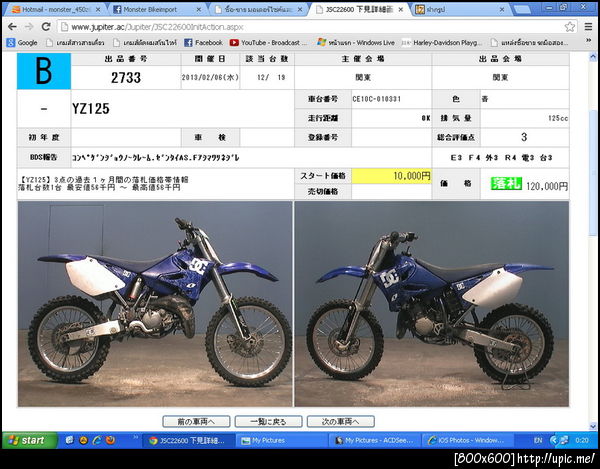Select chassis number CE10C-010331

[377, 99]
